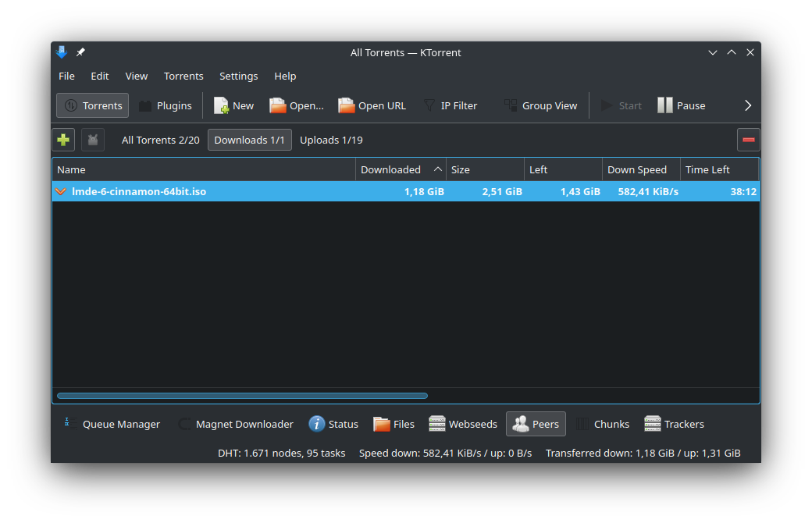Expand the toolbar overflow chevron

(x=748, y=105)
